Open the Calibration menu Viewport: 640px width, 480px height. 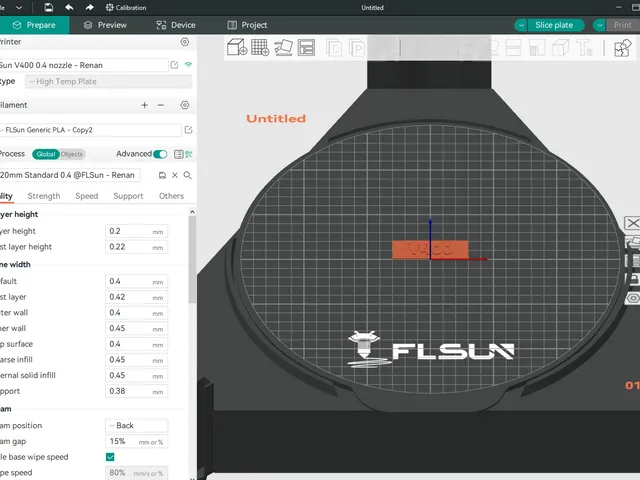[126, 7]
